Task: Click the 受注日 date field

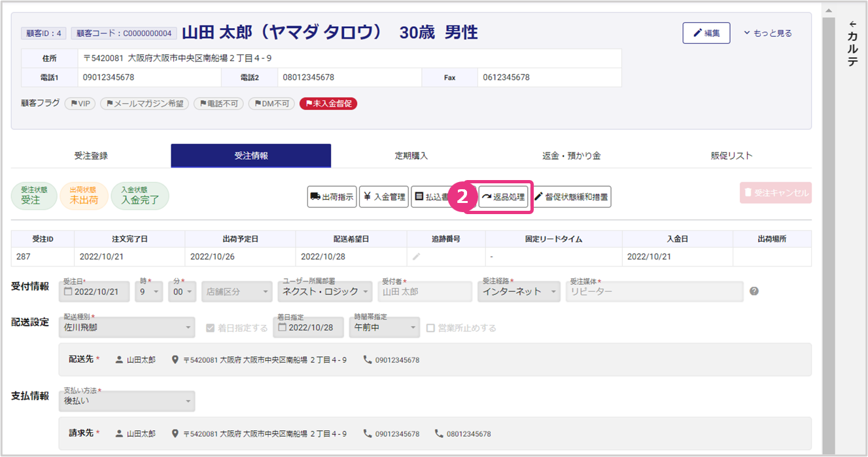Action: coord(94,291)
